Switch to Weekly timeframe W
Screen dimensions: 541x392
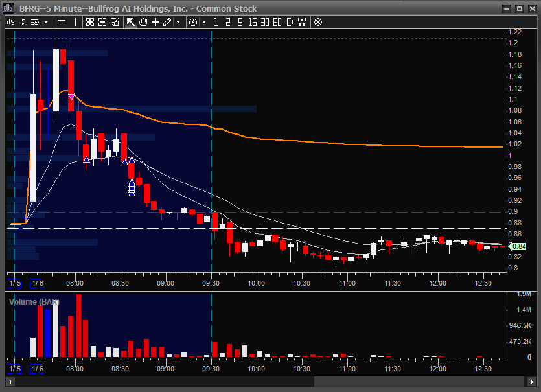point(302,23)
